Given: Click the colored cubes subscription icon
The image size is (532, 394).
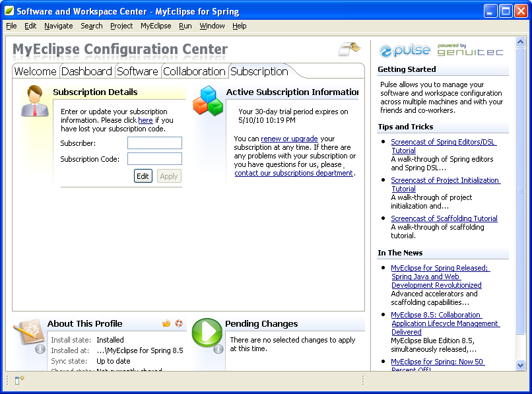Looking at the screenshot, I should (208, 101).
